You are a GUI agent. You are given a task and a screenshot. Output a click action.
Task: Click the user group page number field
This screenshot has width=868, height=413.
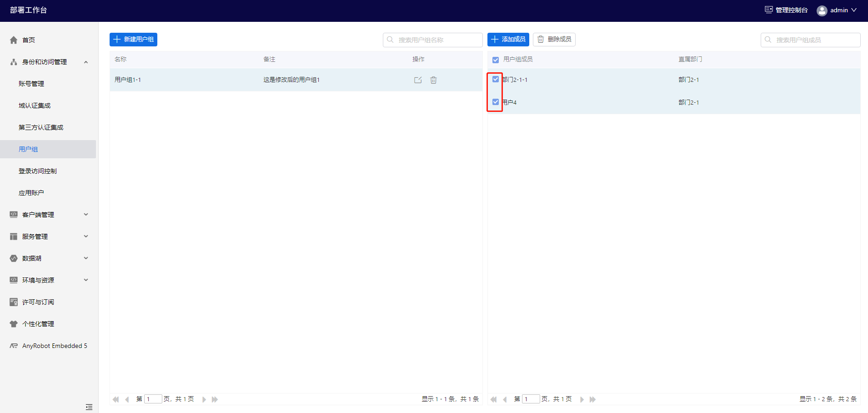click(x=153, y=399)
